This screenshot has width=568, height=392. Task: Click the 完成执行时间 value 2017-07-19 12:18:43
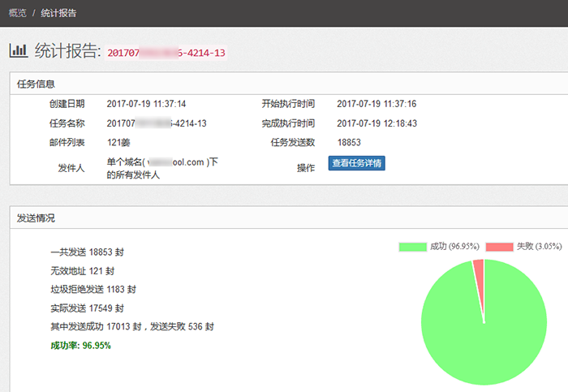tap(377, 123)
